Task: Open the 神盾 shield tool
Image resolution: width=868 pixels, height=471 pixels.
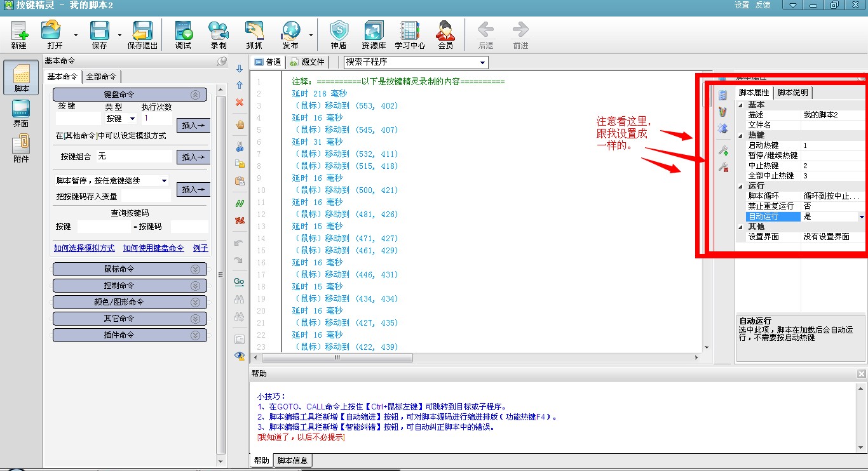Action: point(339,30)
